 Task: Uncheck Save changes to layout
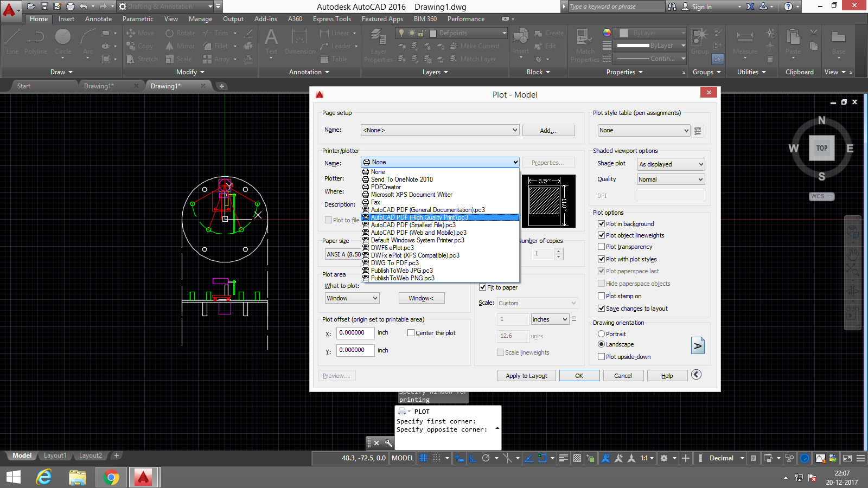(x=601, y=309)
